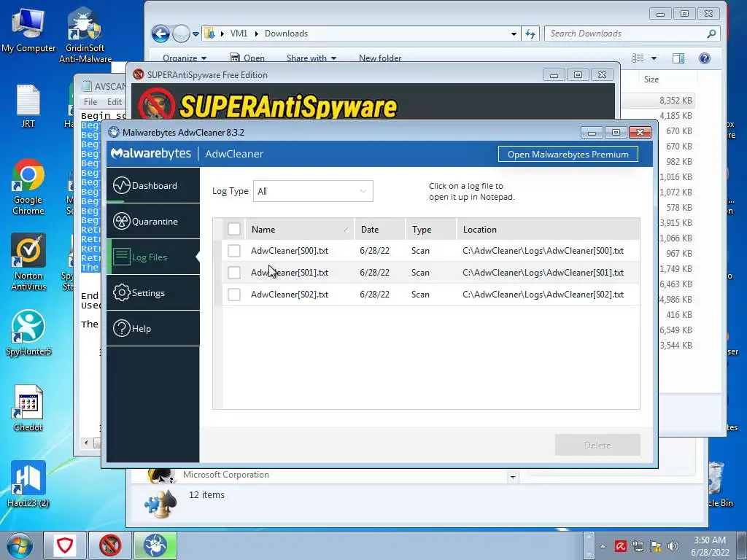
Task: Check the box for AdwCleaner[S00].txt
Action: tap(234, 251)
